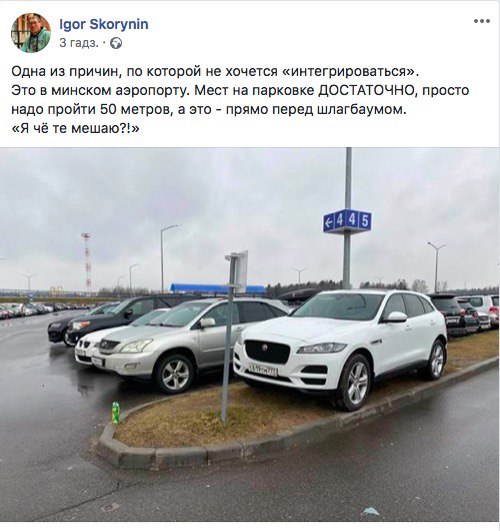Click the gray signpost on the grass island

231,337
